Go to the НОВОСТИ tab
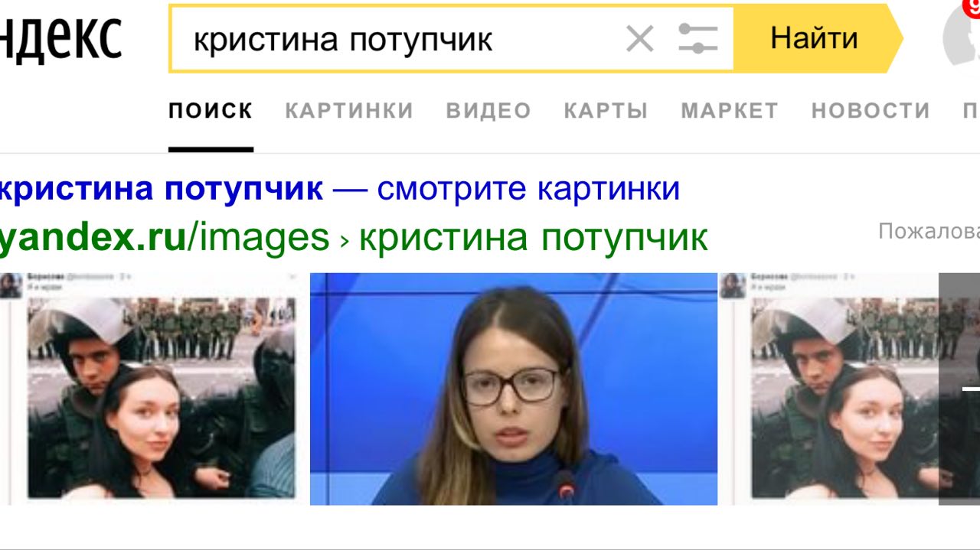 pos(871,111)
